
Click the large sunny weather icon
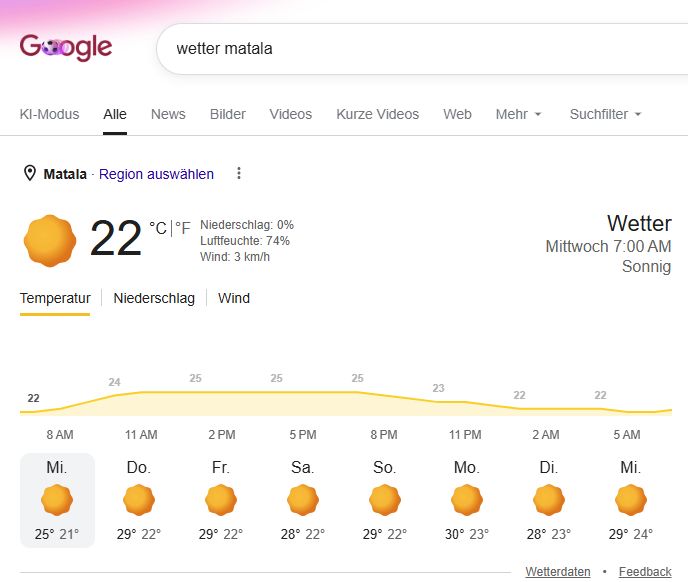point(50,241)
